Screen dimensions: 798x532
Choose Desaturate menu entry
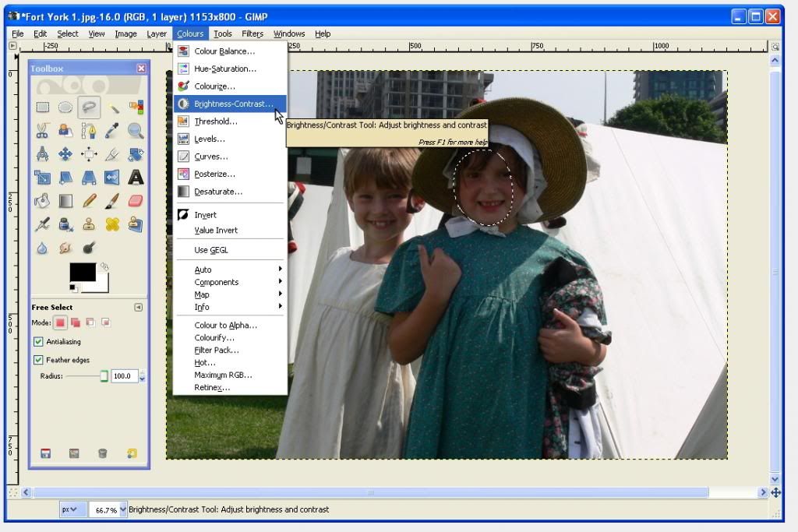click(231, 192)
